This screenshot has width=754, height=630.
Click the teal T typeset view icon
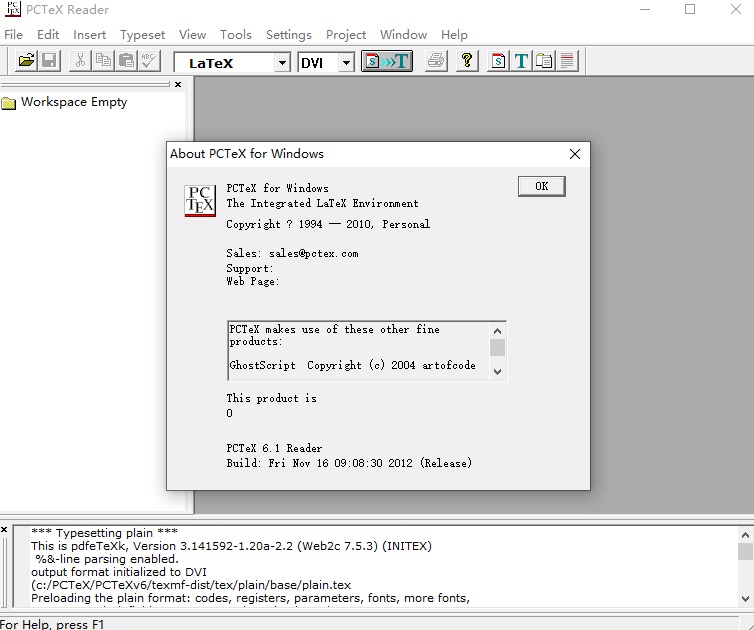click(521, 61)
